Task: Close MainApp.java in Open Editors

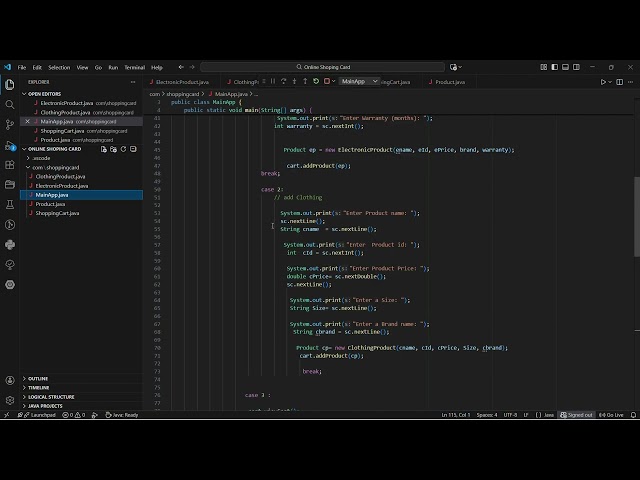Action: pos(27,121)
